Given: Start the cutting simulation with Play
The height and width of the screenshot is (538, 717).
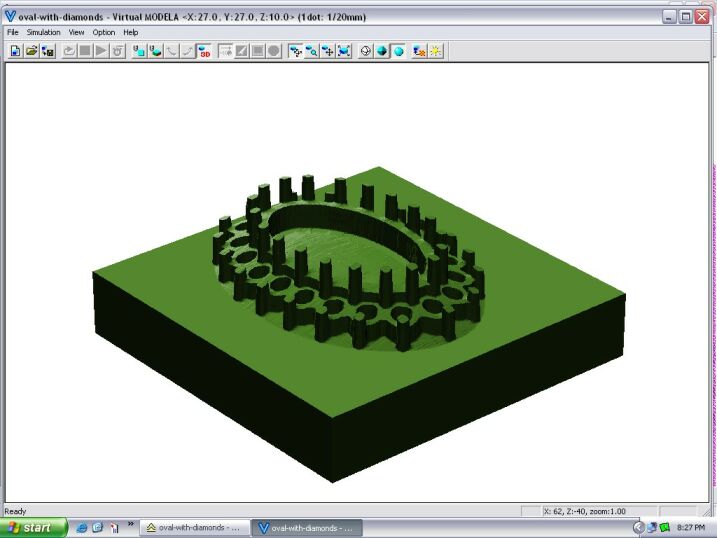Looking at the screenshot, I should coord(101,51).
